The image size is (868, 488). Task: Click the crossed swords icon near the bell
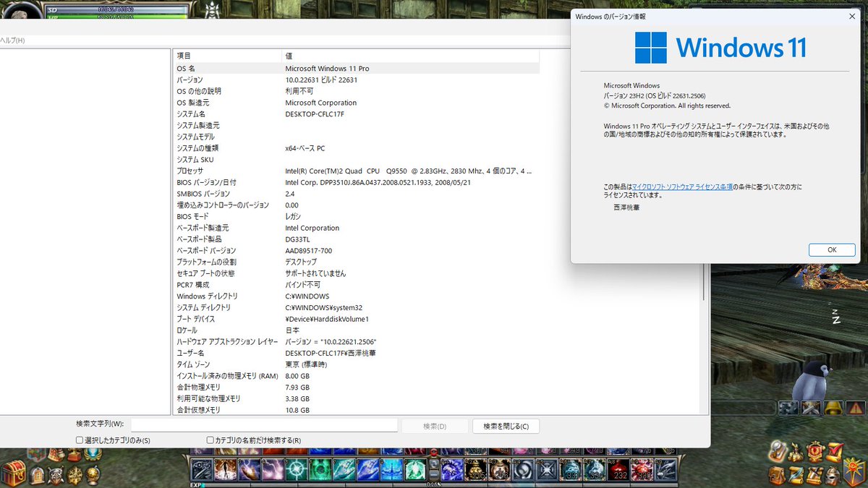point(811,408)
